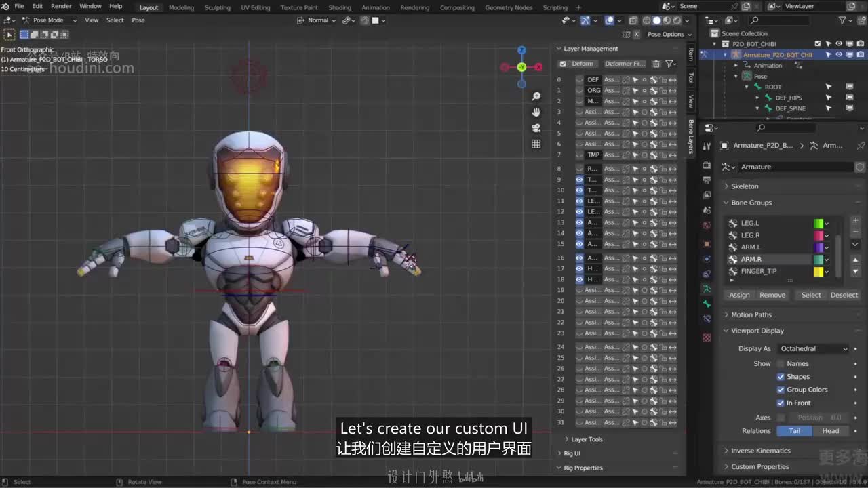This screenshot has width=868, height=488.
Task: Open the Normal transform orientation dropdown
Action: [317, 20]
